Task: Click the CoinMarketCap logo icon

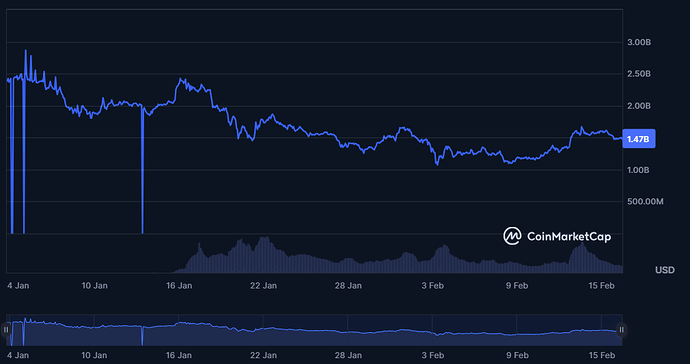Action: tap(512, 236)
